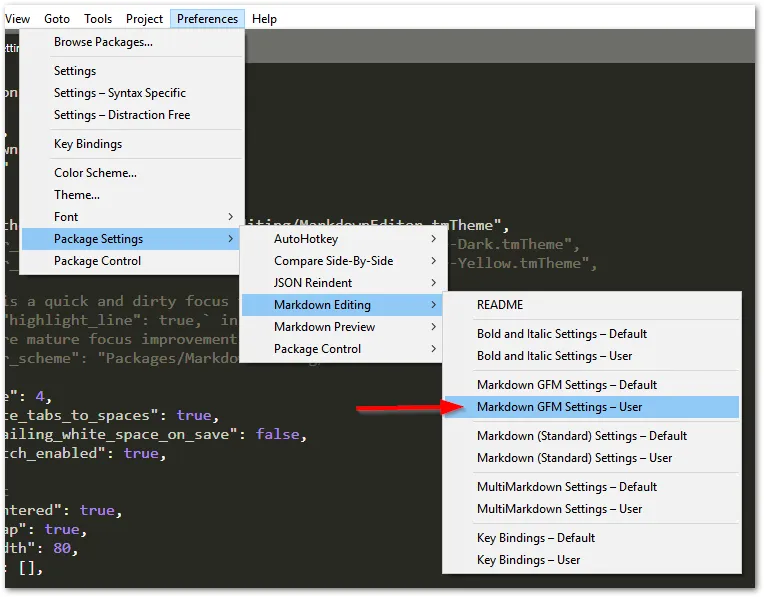Open Key Bindings – Default
The height and width of the screenshot is (597, 764).
(x=592, y=538)
